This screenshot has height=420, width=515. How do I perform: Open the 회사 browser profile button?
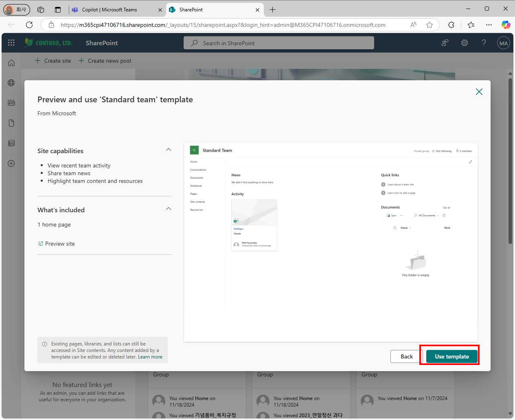point(17,9)
